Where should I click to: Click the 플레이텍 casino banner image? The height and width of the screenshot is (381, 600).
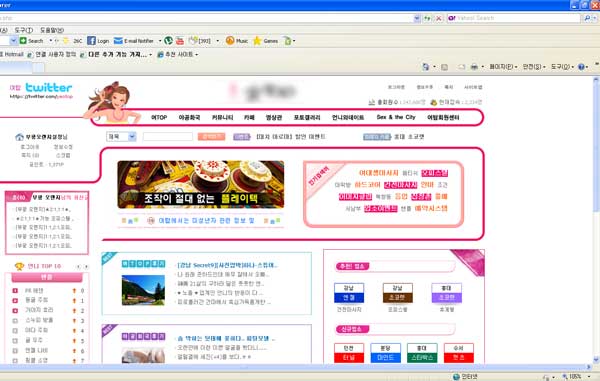201,184
